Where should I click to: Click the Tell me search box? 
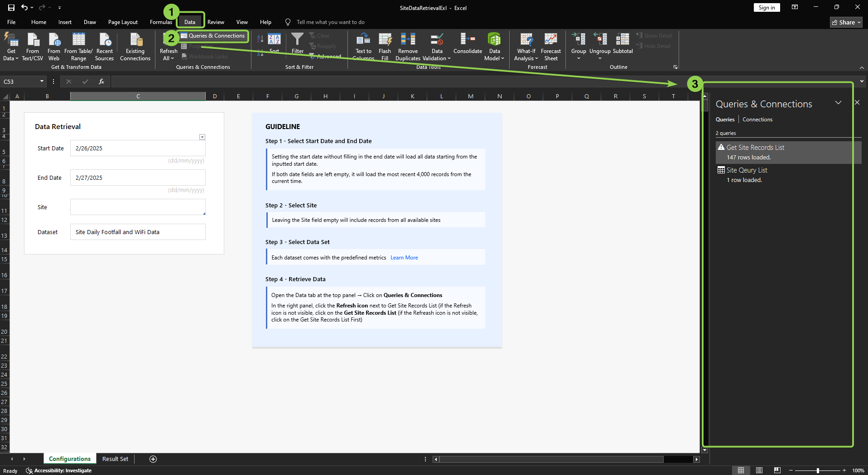[x=330, y=22]
